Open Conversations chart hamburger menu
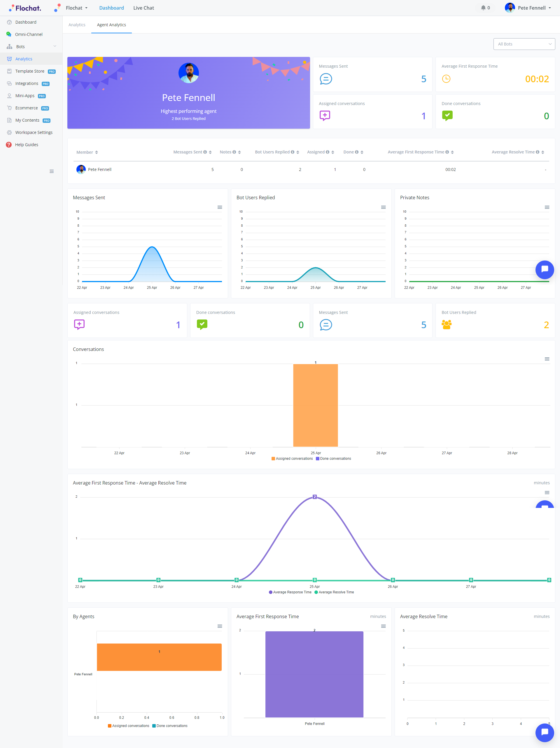 click(547, 359)
